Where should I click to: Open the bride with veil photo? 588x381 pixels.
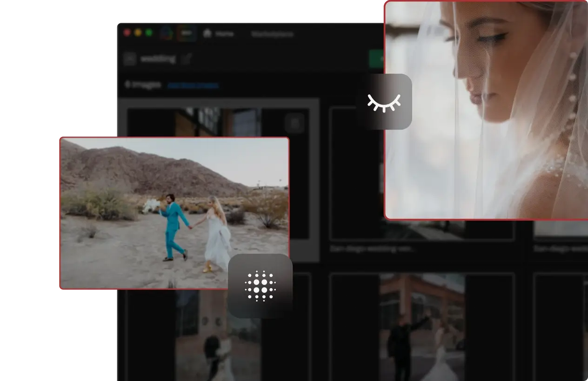(486, 110)
